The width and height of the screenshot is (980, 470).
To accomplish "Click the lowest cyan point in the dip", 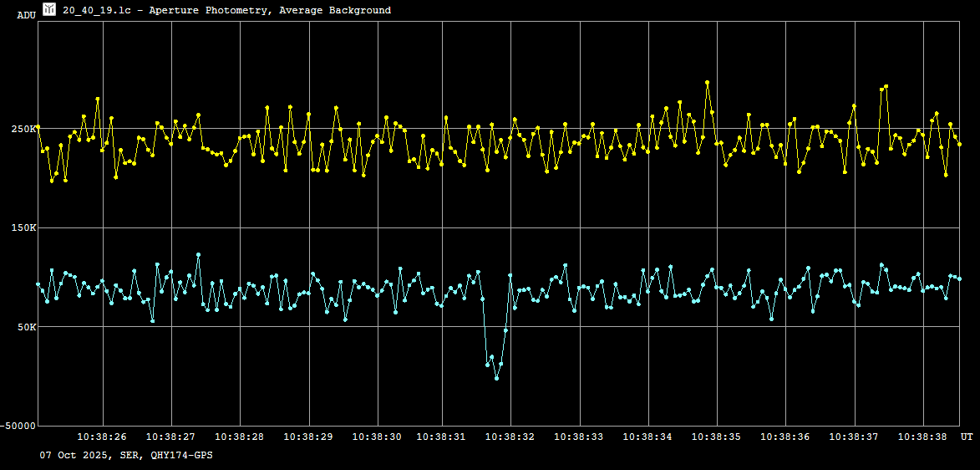I will pyautogui.click(x=496, y=378).
